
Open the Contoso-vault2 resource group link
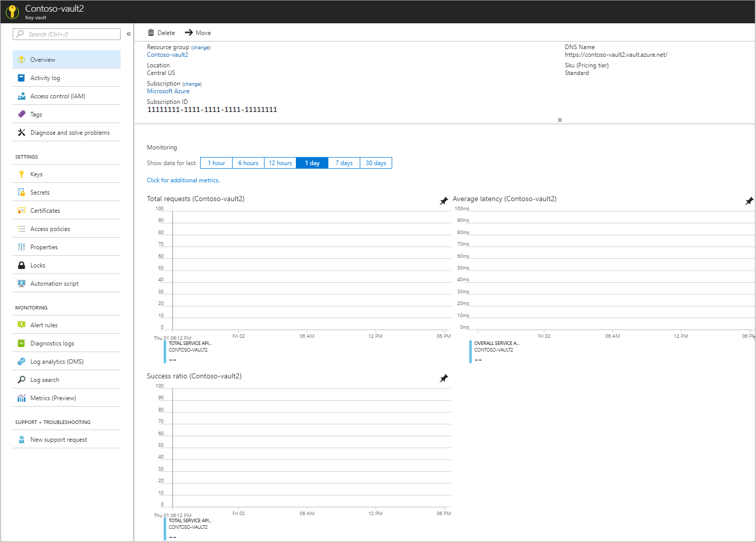(x=167, y=54)
